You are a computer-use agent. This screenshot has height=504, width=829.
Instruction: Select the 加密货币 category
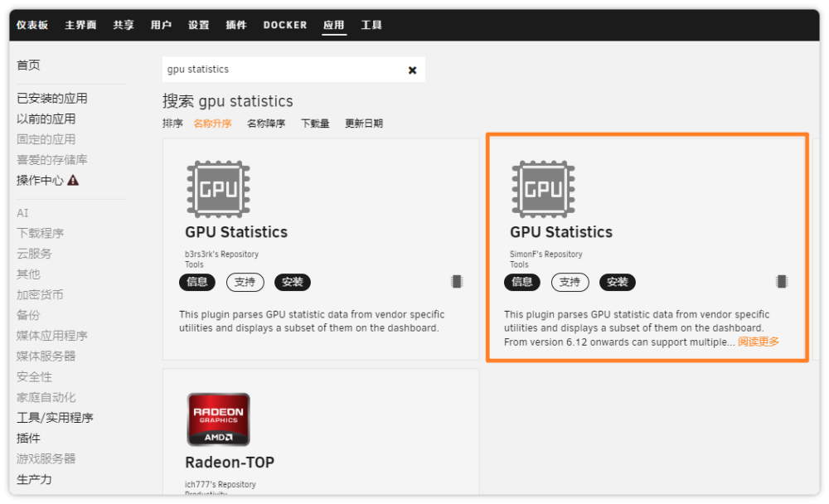point(40,294)
